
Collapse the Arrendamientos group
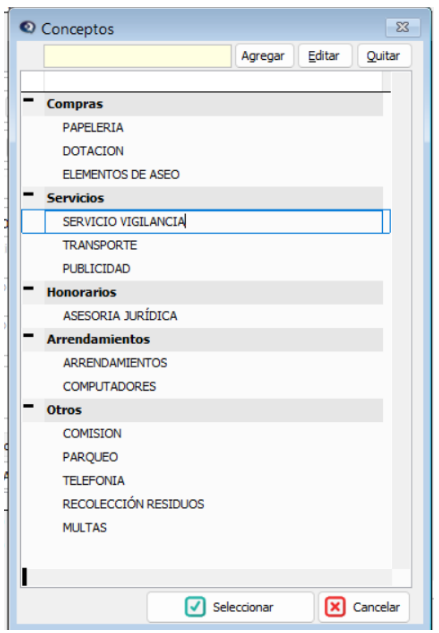coord(28,335)
